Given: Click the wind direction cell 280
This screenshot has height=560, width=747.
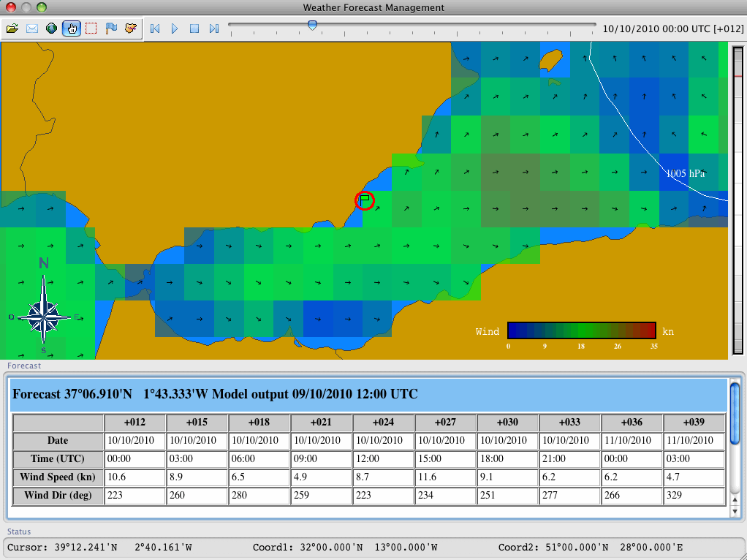Looking at the screenshot, I should [259, 495].
